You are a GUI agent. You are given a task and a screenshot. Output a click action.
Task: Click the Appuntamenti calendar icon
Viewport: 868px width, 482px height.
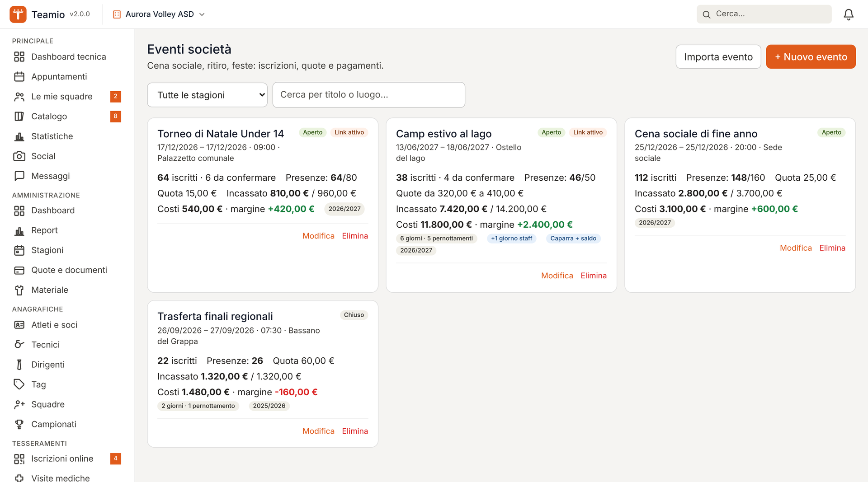click(x=19, y=77)
